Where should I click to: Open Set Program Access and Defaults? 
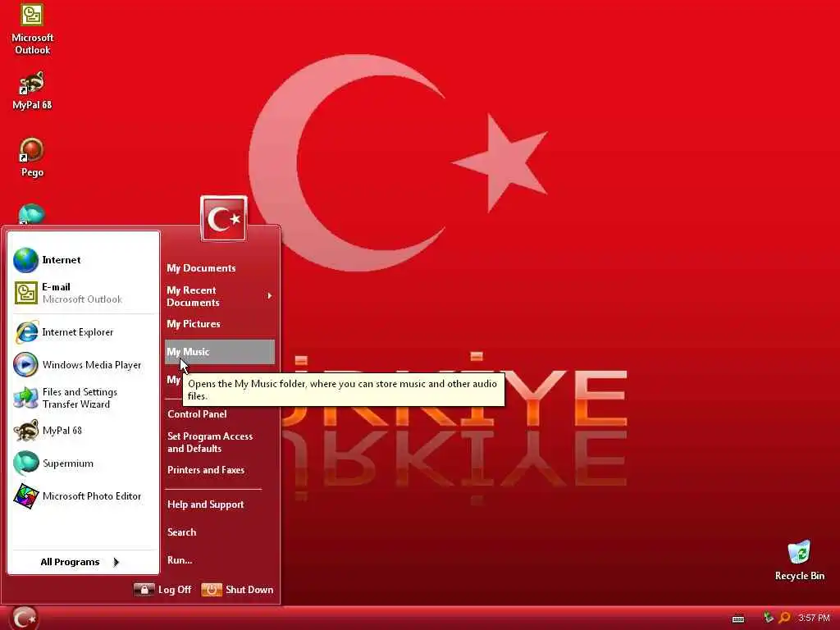coord(220,442)
